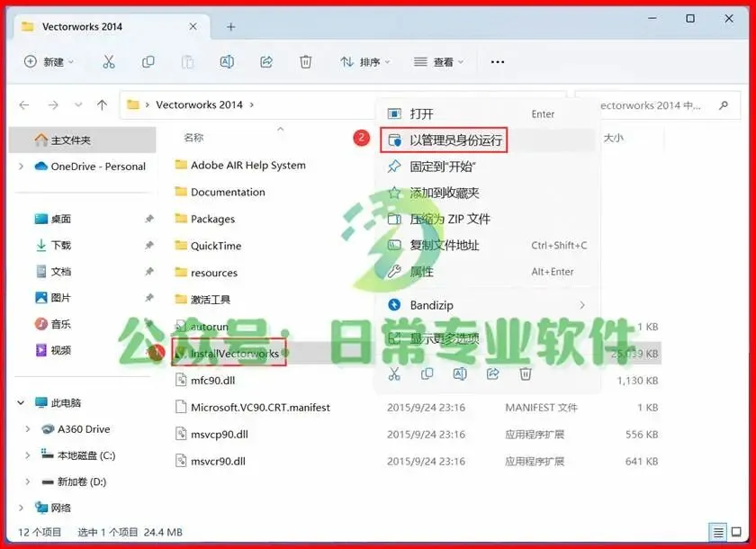This screenshot has width=756, height=549.
Task: Choose 压缩为 ZIP 文件 in context menu
Action: [488, 220]
